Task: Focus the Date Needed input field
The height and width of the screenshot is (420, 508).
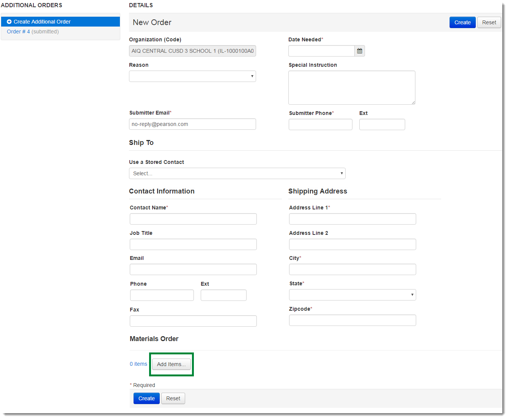Action: coord(321,51)
